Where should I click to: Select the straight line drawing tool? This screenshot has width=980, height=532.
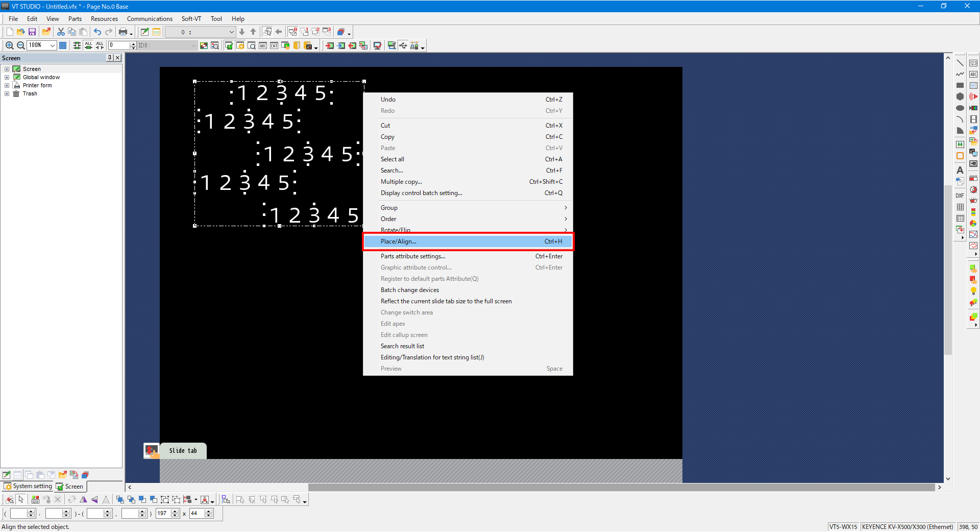(960, 63)
